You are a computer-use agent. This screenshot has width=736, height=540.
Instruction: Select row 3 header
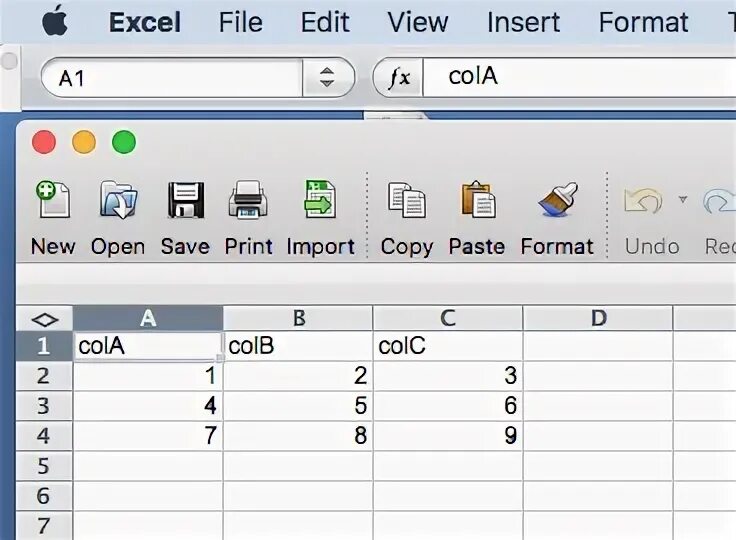tap(44, 406)
